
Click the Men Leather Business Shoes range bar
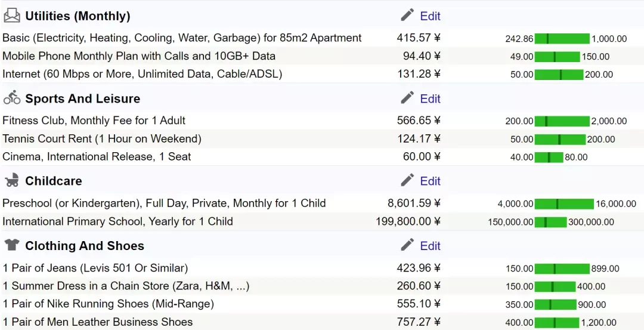pos(556,323)
